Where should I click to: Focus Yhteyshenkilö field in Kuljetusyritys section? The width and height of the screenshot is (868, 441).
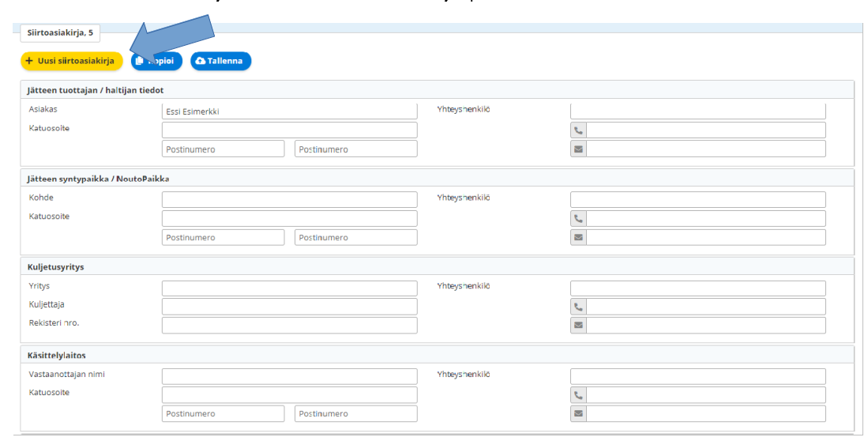click(698, 288)
